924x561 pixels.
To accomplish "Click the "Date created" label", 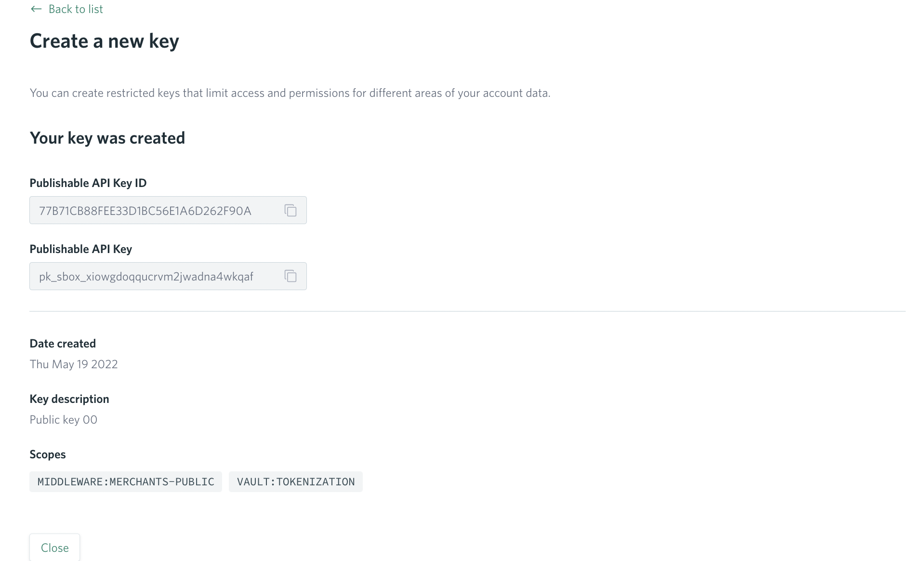I will click(x=63, y=344).
